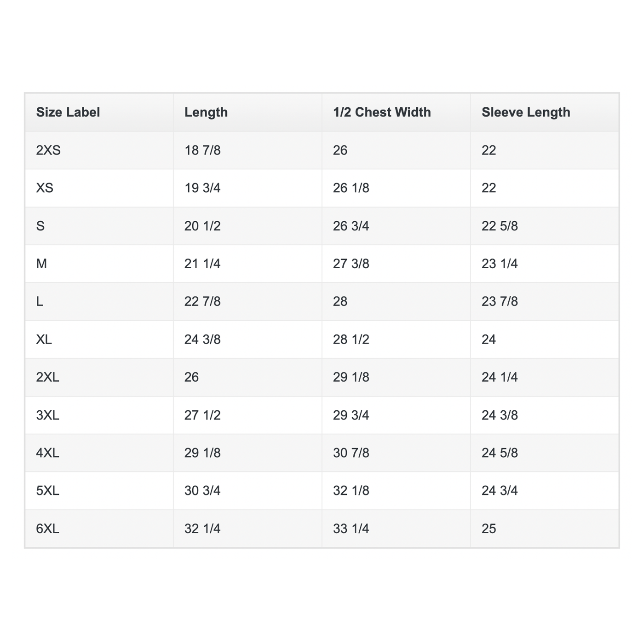Viewport: 644px width, 644px height.
Task: Click the 33 1/4 chest width value
Action: point(351,529)
